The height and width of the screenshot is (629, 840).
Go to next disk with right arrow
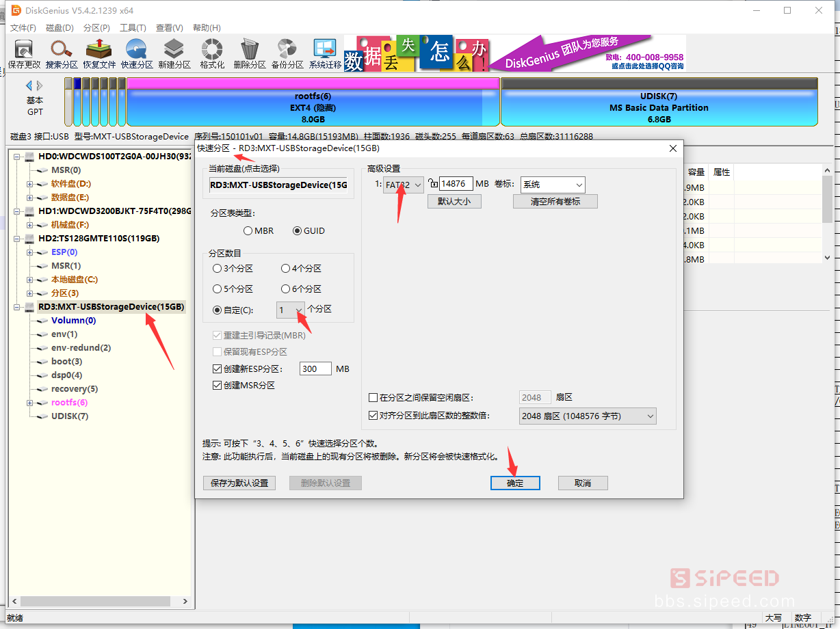pyautogui.click(x=40, y=85)
